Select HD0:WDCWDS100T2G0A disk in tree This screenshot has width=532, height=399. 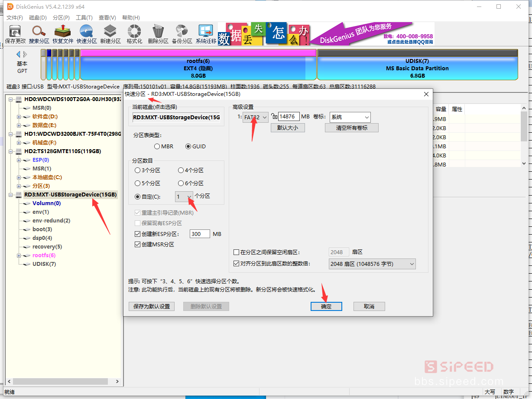pos(72,99)
